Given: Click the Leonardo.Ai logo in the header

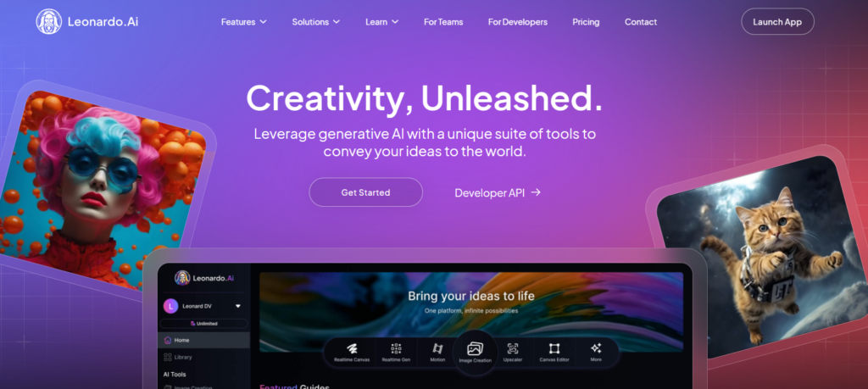Looking at the screenshot, I should pos(87,22).
